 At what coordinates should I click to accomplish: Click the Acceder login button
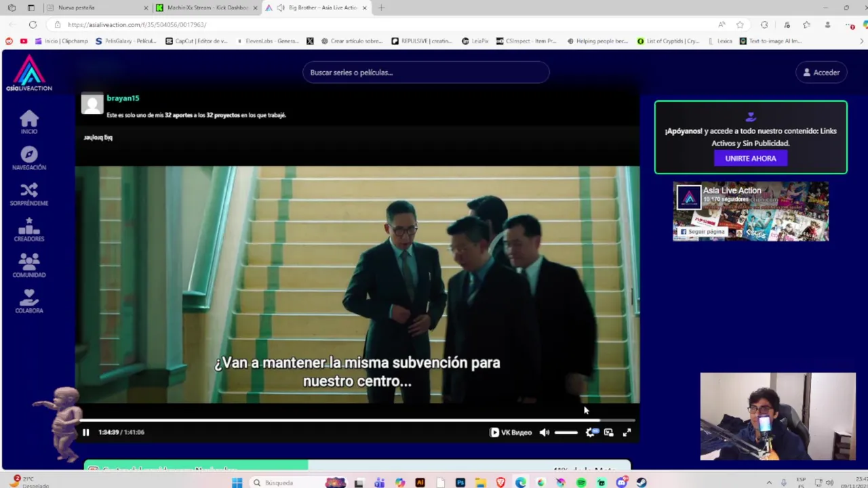pyautogui.click(x=821, y=73)
